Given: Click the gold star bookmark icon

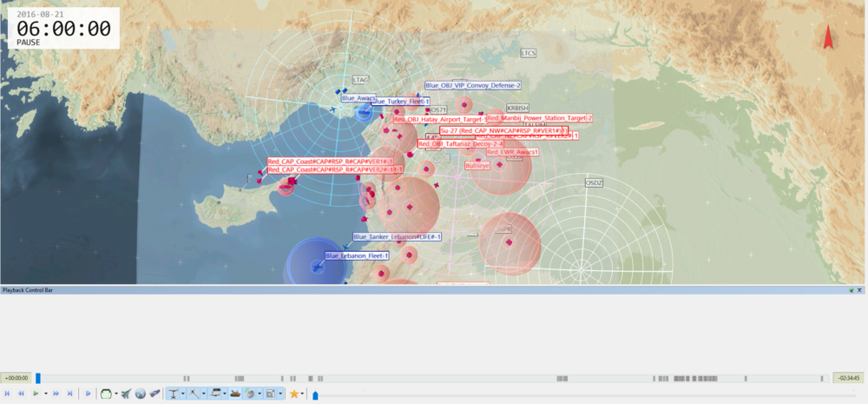Looking at the screenshot, I should click(294, 394).
